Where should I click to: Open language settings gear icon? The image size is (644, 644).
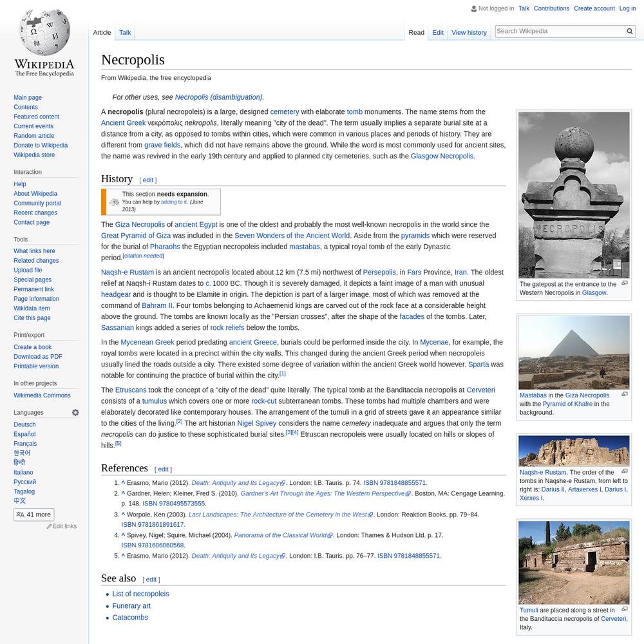pos(75,412)
